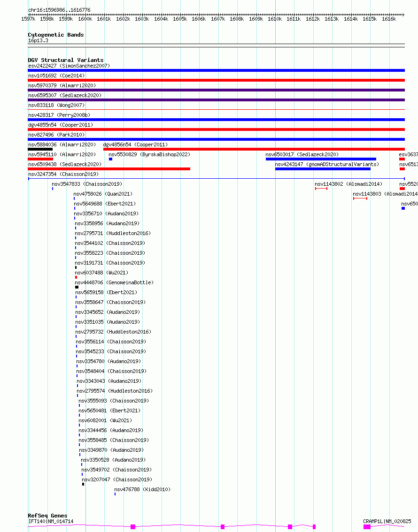The height and width of the screenshot is (532, 418).
Task: Select nsv5659158 (Ebert2021) label
Action: pyautogui.click(x=106, y=292)
